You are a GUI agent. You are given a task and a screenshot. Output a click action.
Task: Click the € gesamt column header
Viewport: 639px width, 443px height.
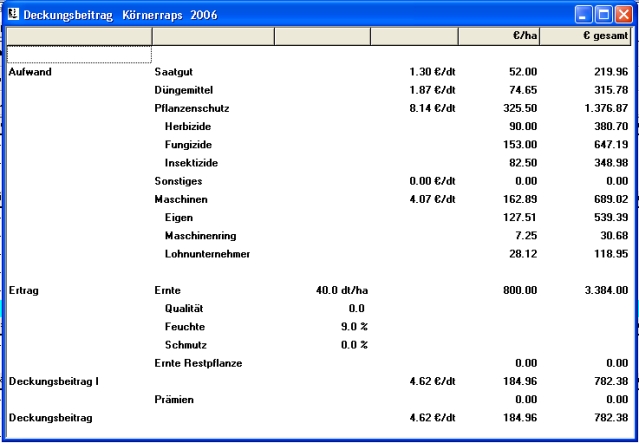[586, 36]
